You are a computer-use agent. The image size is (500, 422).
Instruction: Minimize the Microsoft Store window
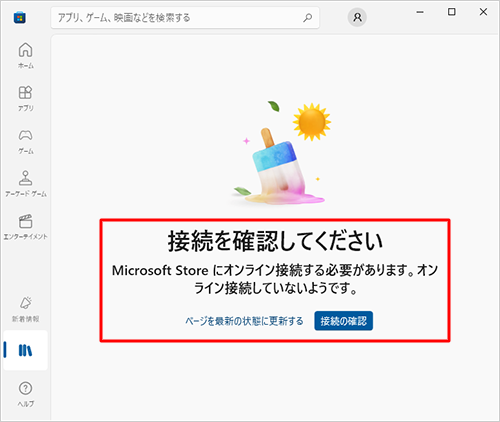(x=420, y=12)
